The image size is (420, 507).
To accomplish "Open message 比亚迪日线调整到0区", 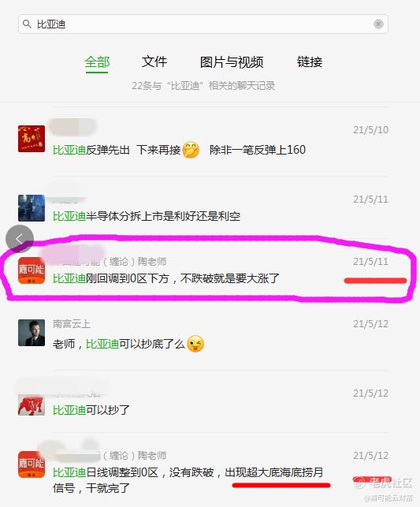I will tap(203, 471).
